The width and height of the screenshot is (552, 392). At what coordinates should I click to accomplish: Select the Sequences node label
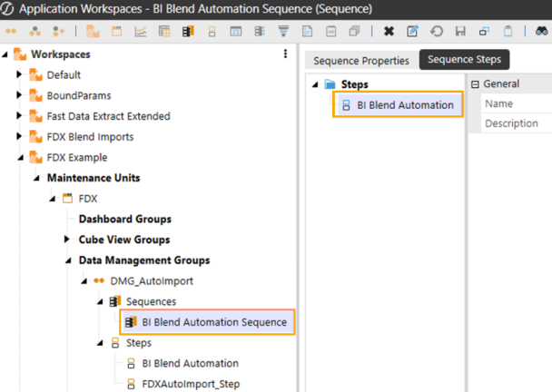click(151, 301)
